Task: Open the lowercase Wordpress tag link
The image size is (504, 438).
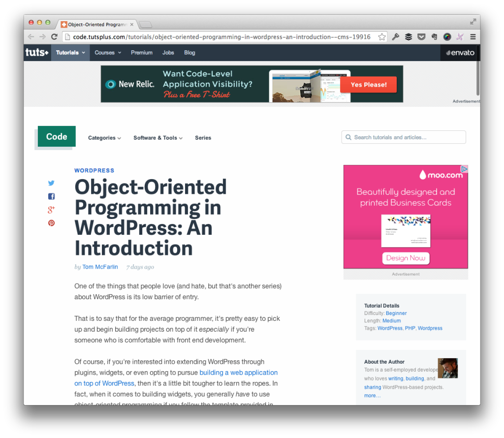Action: click(x=430, y=328)
